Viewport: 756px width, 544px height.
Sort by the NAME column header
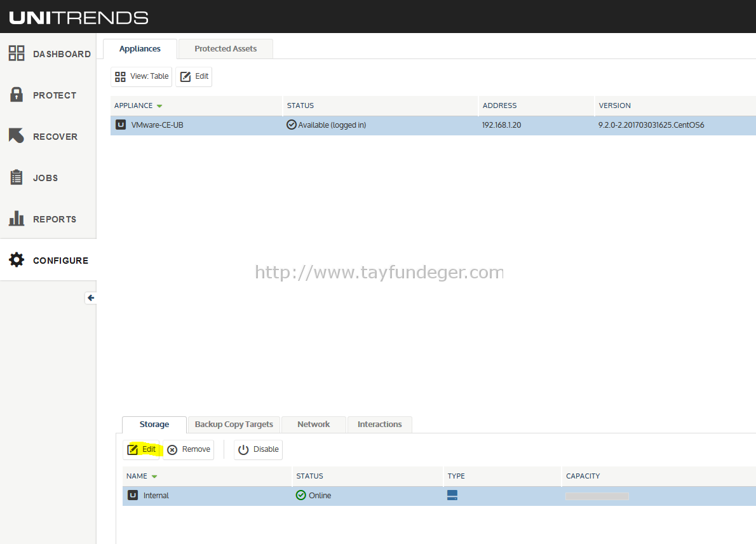207,476
